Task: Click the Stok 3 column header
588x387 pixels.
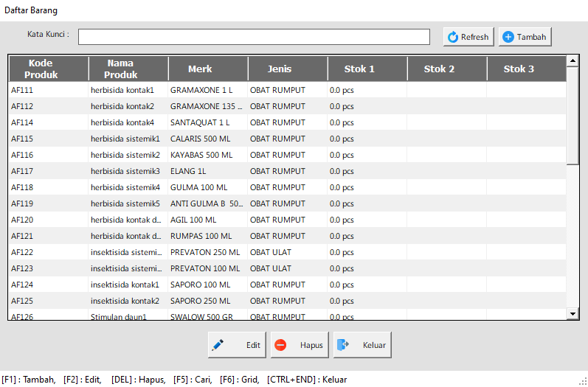Action: (527, 69)
